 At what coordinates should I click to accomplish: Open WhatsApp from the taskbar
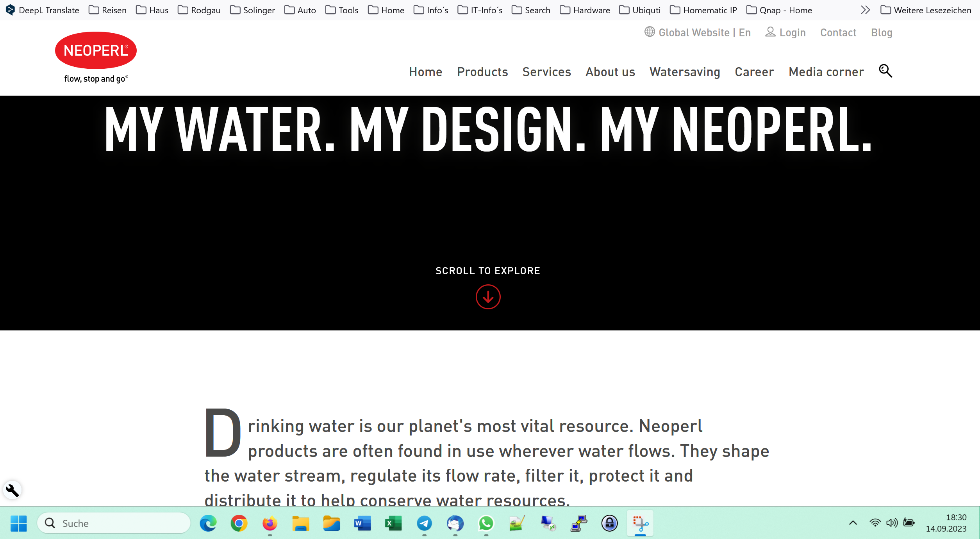coord(486,523)
